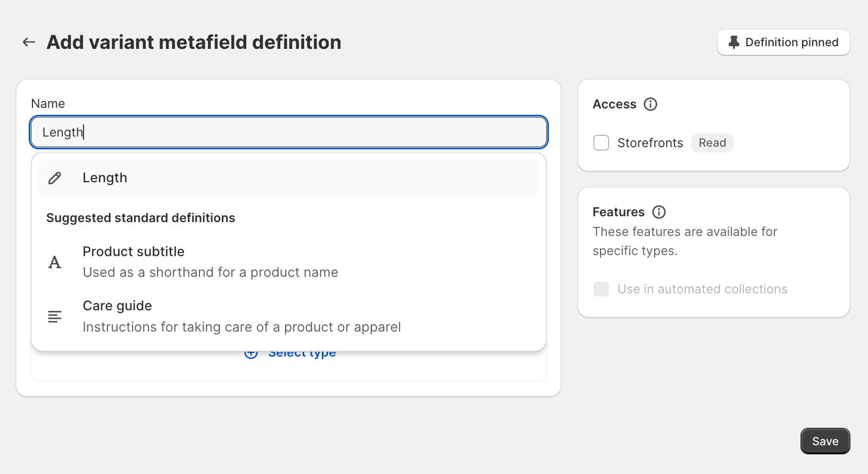The image size is (868, 474).
Task: Click the text icon beside Product subtitle
Action: [55, 262]
